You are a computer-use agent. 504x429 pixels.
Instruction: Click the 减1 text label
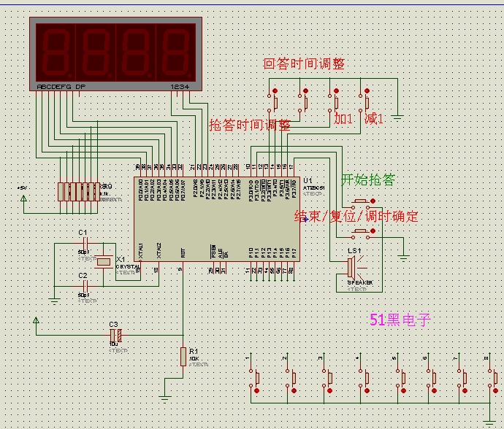[x=374, y=119]
